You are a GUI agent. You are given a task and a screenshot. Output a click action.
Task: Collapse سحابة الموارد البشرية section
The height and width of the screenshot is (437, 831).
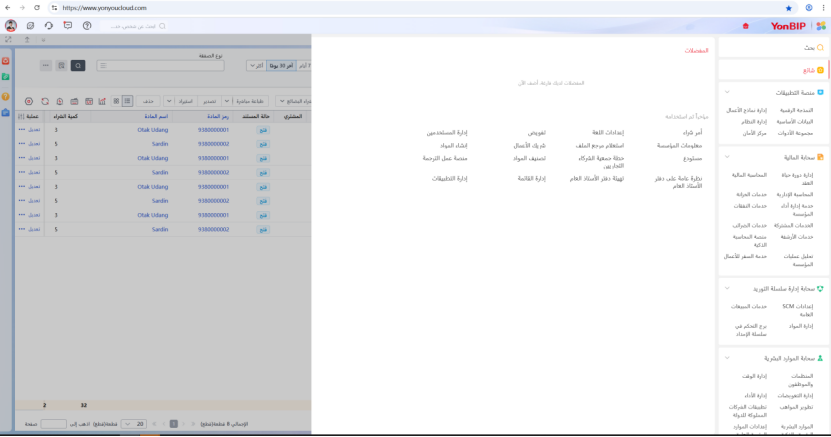(727, 358)
